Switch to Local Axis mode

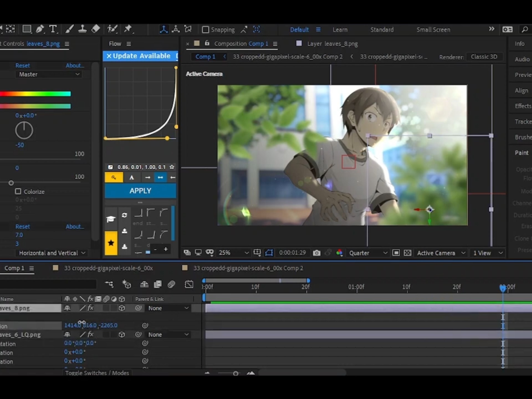[x=163, y=29]
